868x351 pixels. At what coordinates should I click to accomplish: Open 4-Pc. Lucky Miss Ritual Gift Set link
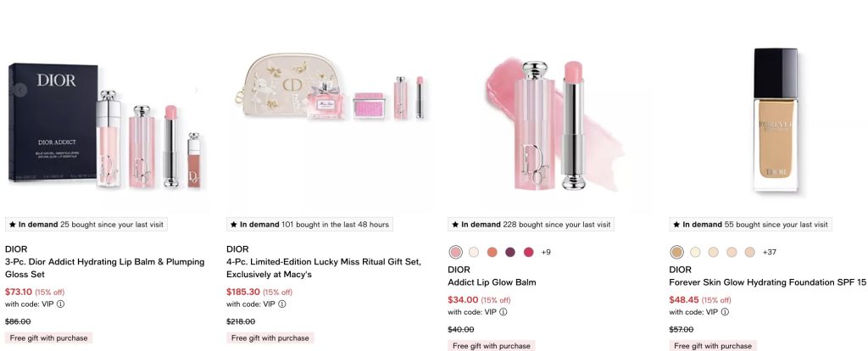(324, 268)
